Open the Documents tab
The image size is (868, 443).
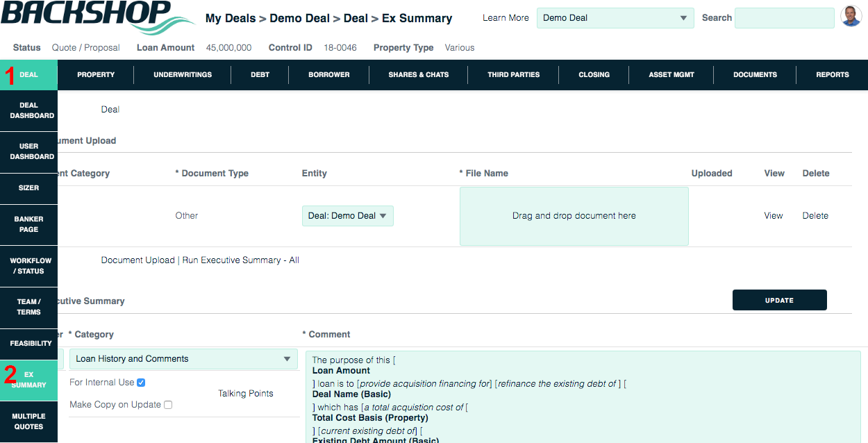[756, 75]
